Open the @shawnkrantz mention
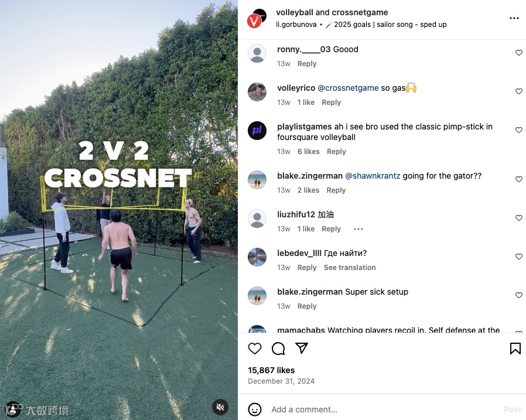Viewport: 526px width, 420px height. coord(373,176)
